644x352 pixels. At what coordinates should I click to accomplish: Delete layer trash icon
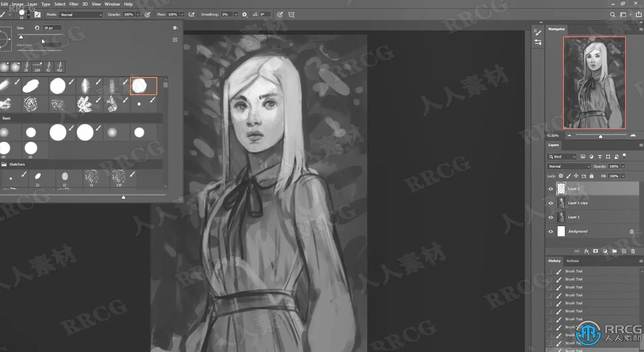coord(633,251)
